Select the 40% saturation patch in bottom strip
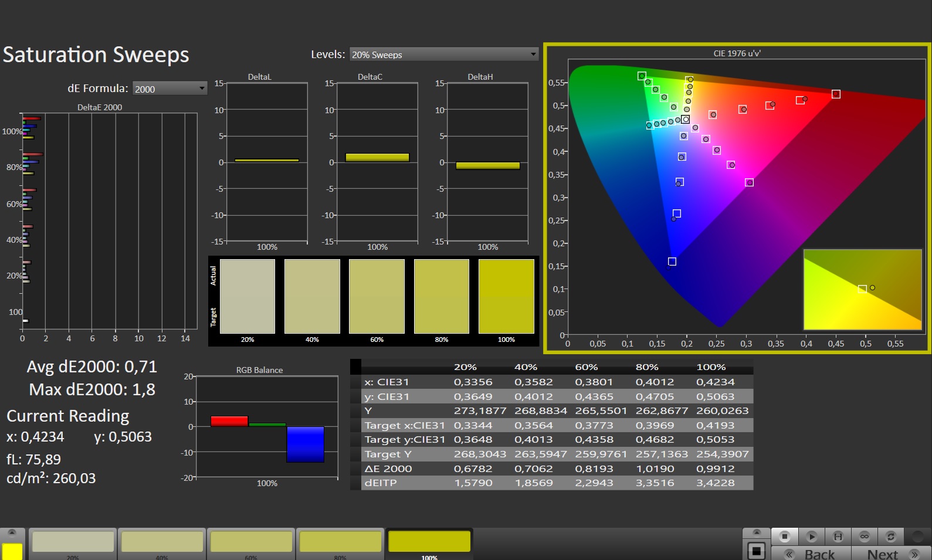This screenshot has height=560, width=932. 162,542
